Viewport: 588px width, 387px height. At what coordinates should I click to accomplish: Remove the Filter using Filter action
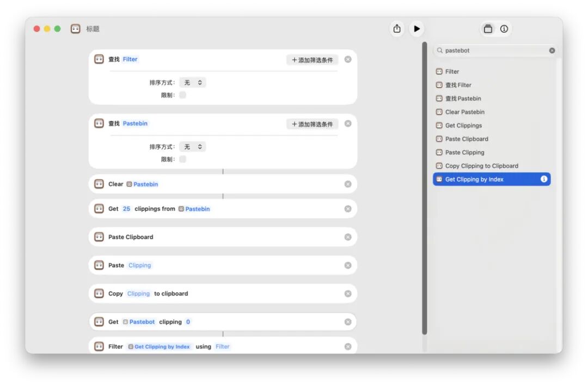(x=348, y=347)
